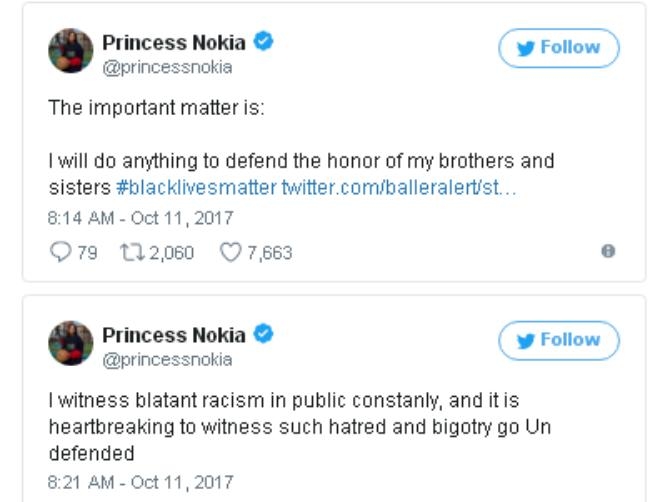
Task: Click the verified badge on the 8:14 AM tweet
Action: tap(265, 42)
